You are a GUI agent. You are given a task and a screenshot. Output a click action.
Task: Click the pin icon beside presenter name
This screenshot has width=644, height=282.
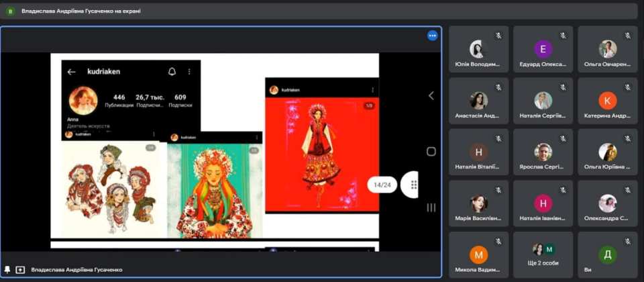(x=7, y=270)
